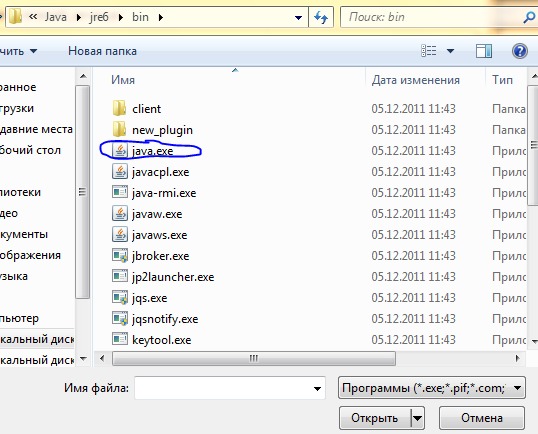Select the javacpl.exe file icon

pos(120,172)
